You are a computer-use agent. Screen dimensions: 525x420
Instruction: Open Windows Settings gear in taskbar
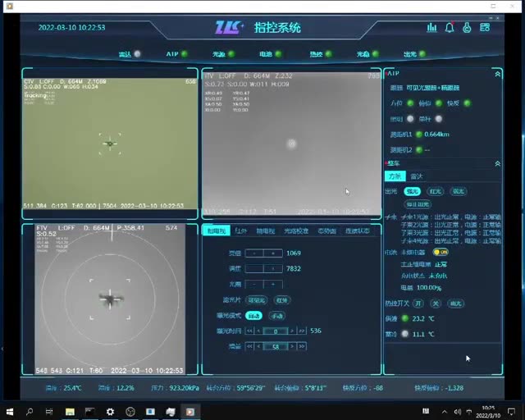(110, 412)
